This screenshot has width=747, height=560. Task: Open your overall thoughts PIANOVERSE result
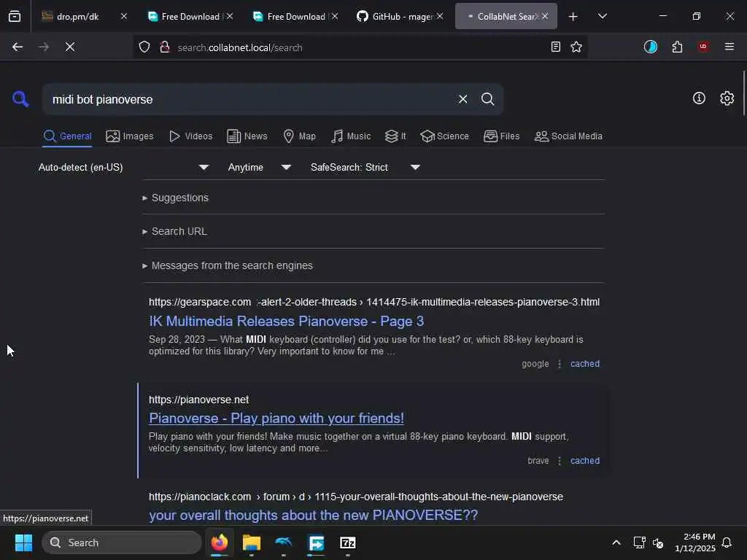coord(313,516)
